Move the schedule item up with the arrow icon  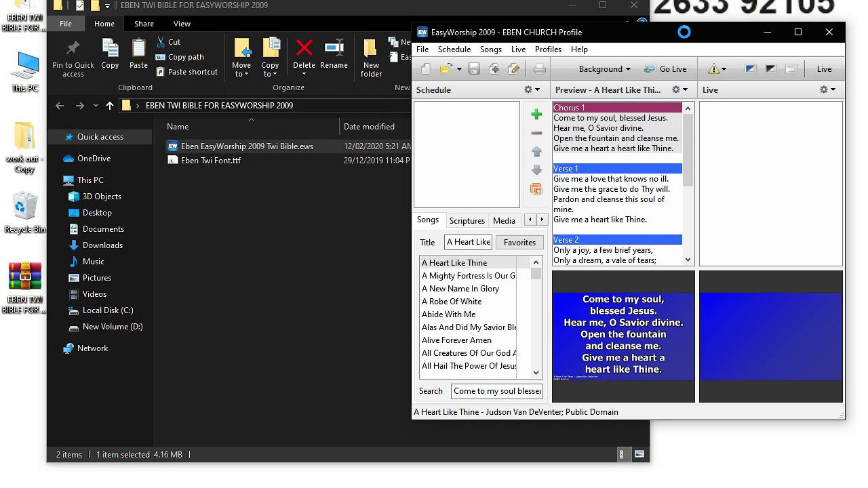(536, 152)
